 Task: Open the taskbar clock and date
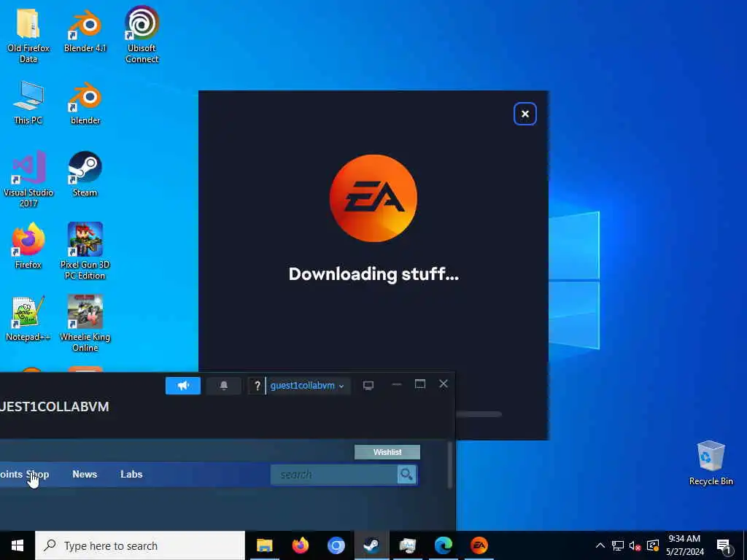pos(684,545)
